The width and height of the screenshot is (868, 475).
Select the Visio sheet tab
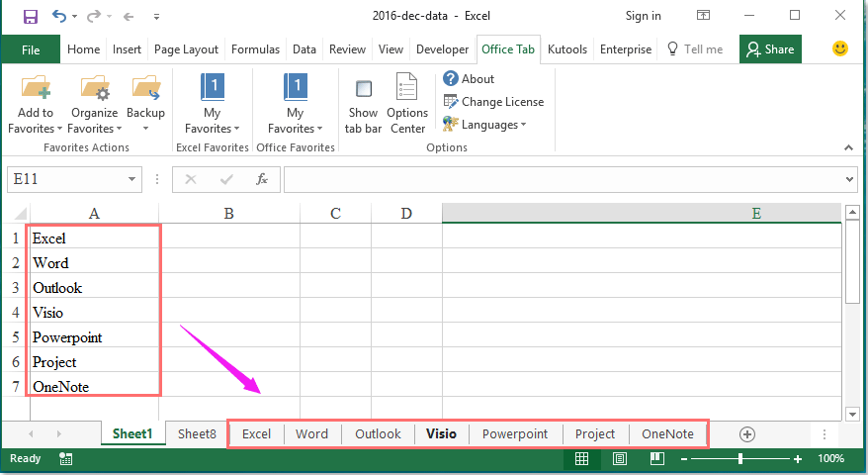pos(441,434)
